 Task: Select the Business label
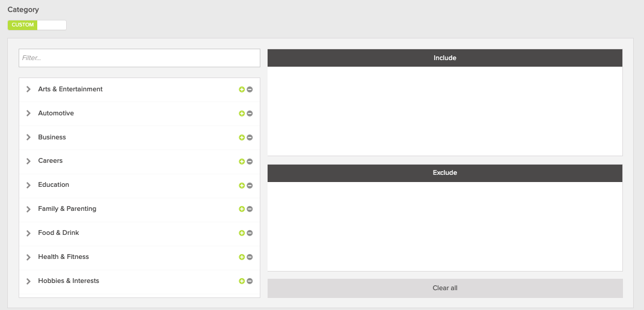(52, 137)
